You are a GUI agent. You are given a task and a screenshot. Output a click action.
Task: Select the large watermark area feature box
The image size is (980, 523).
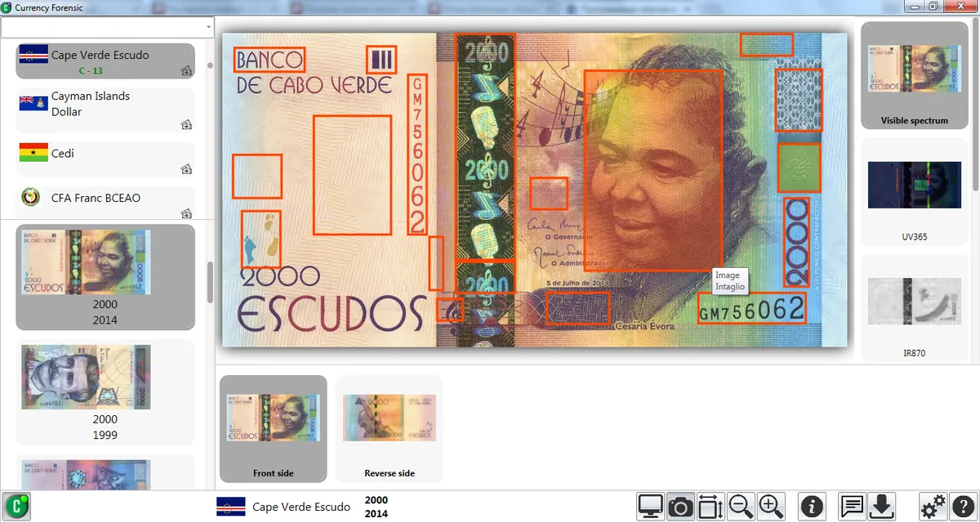point(353,175)
